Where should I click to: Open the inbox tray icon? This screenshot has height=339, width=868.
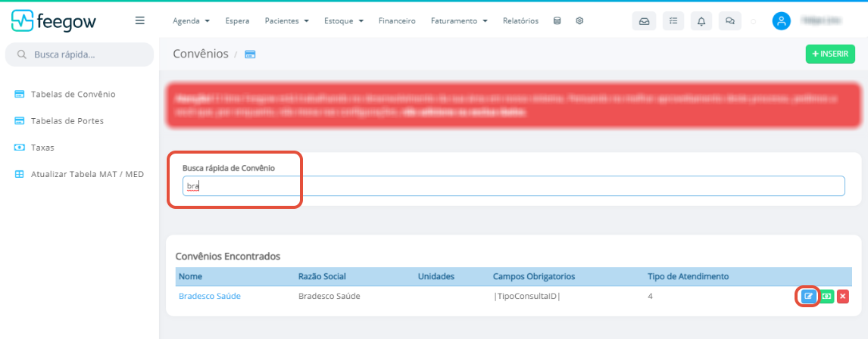645,21
